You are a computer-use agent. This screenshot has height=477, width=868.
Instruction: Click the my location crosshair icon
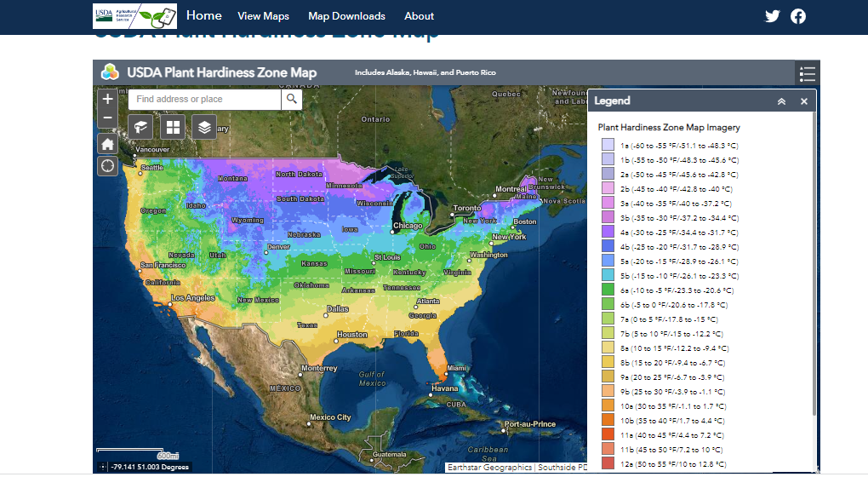(107, 165)
